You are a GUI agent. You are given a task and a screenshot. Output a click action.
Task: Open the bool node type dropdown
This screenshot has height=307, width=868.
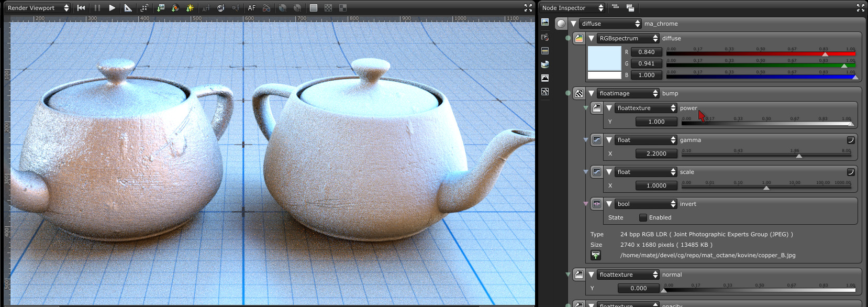[646, 204]
